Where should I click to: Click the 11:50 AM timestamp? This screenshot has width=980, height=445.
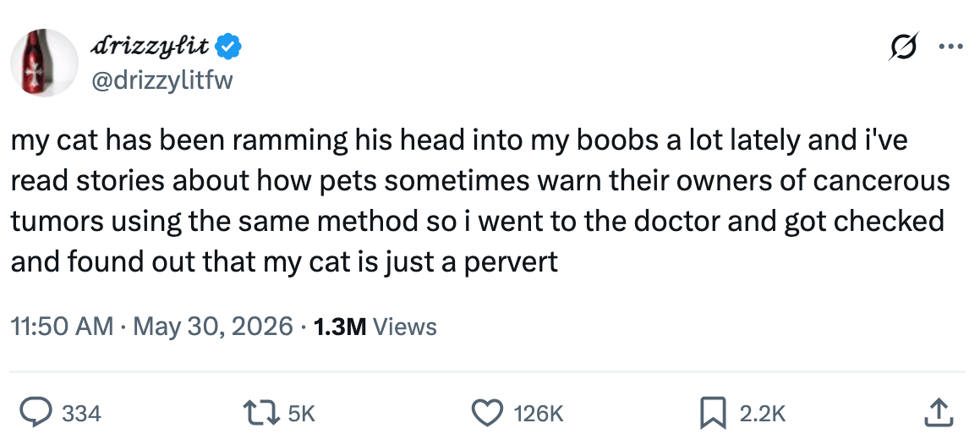coord(62,327)
